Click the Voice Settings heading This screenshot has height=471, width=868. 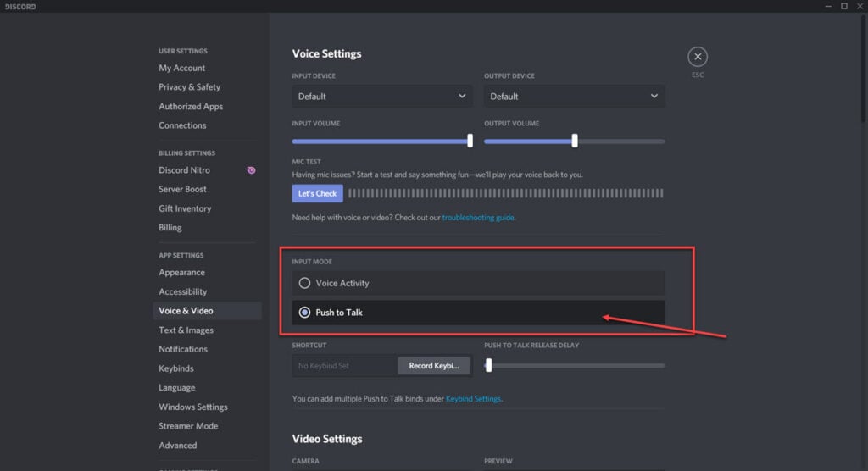point(326,53)
